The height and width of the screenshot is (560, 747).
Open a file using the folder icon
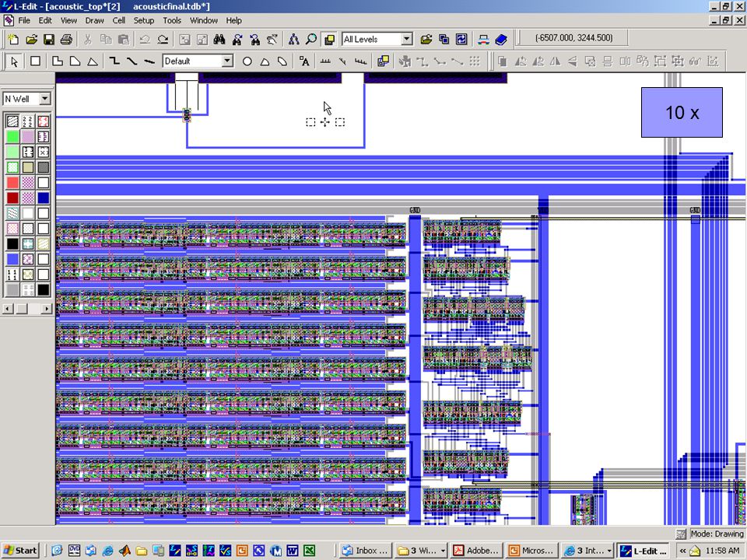point(31,40)
